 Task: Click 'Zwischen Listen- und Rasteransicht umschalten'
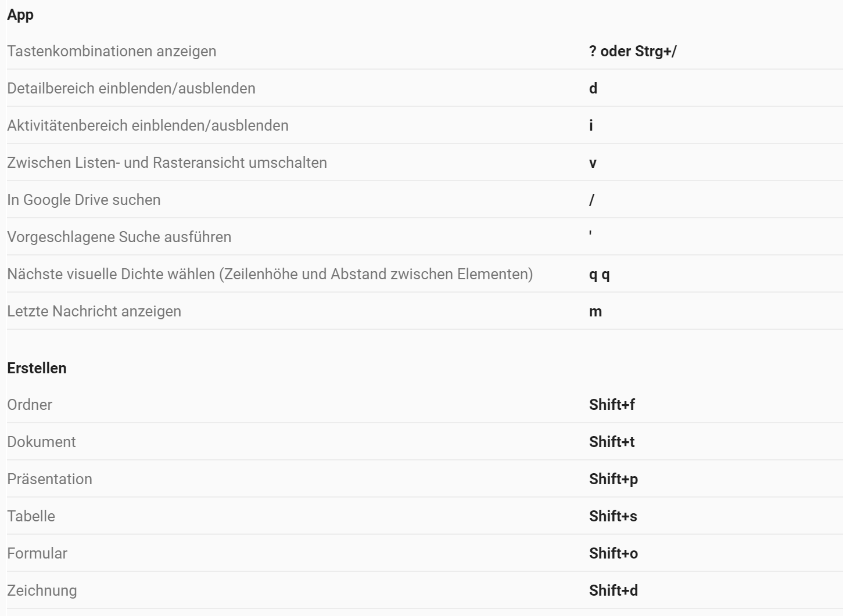pyautogui.click(x=167, y=163)
